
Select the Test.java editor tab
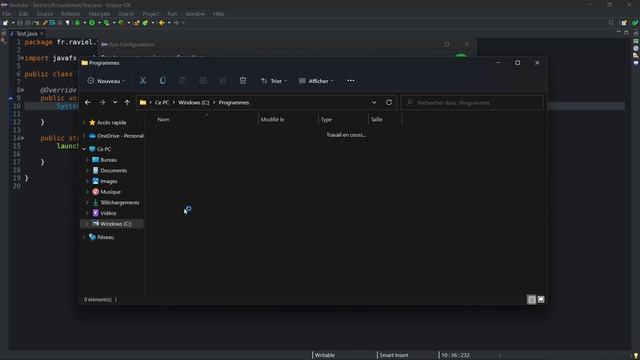27,34
